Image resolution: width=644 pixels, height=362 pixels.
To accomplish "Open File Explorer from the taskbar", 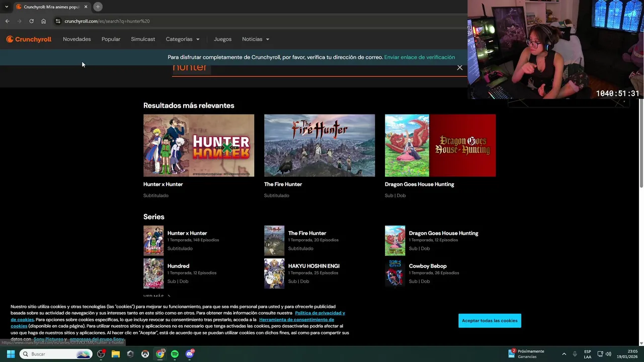I will click(x=116, y=354).
